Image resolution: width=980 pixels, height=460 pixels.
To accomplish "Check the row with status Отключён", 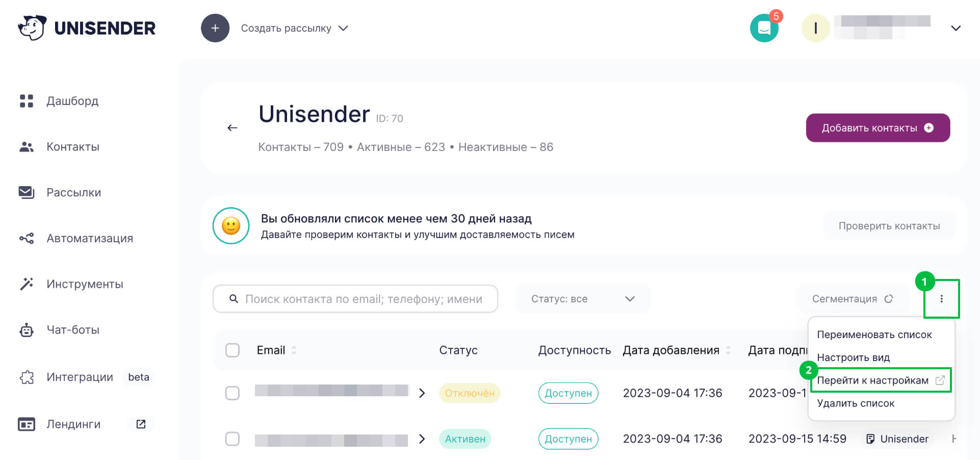I will (x=233, y=393).
